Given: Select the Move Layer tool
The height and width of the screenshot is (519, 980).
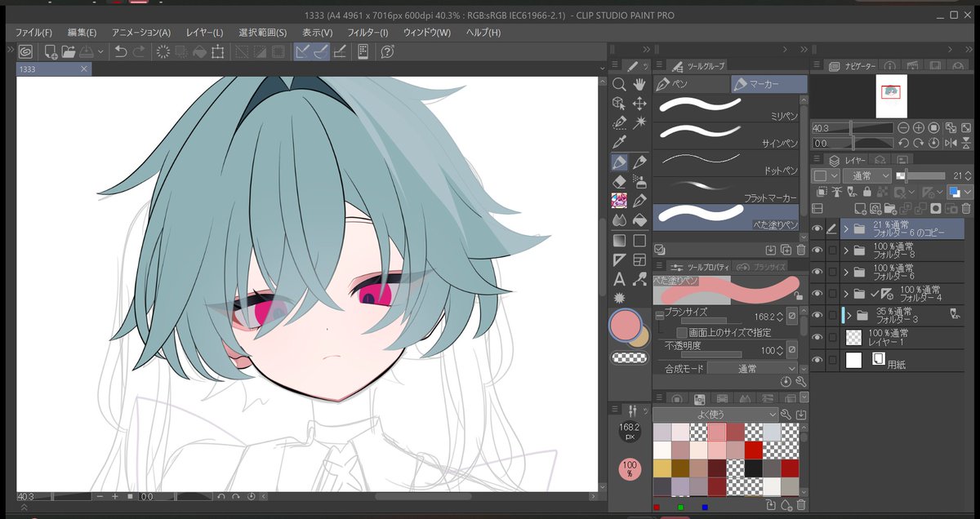Looking at the screenshot, I should (639, 104).
